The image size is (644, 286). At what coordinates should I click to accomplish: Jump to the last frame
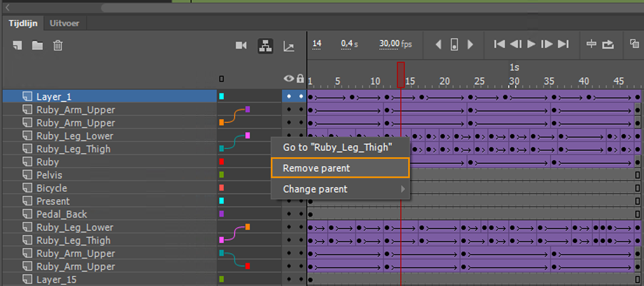pyautogui.click(x=564, y=44)
